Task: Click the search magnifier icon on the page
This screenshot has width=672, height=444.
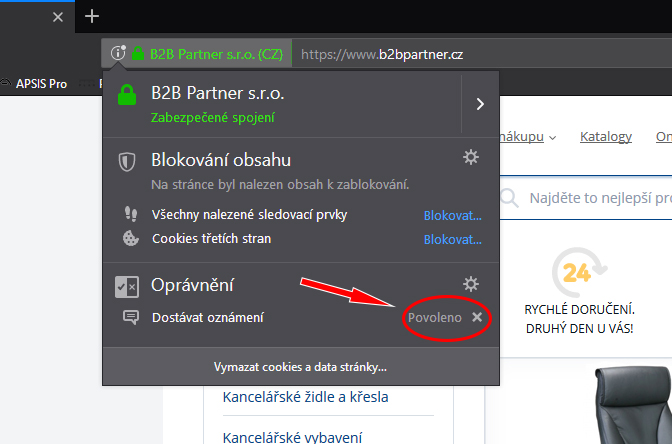Action: click(510, 198)
